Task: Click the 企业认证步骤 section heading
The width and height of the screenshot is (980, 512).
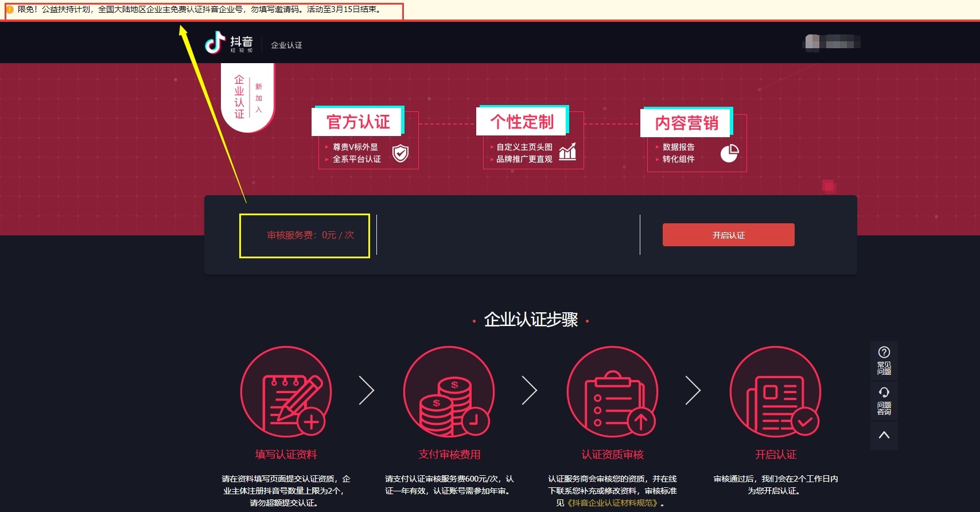Action: [x=531, y=320]
